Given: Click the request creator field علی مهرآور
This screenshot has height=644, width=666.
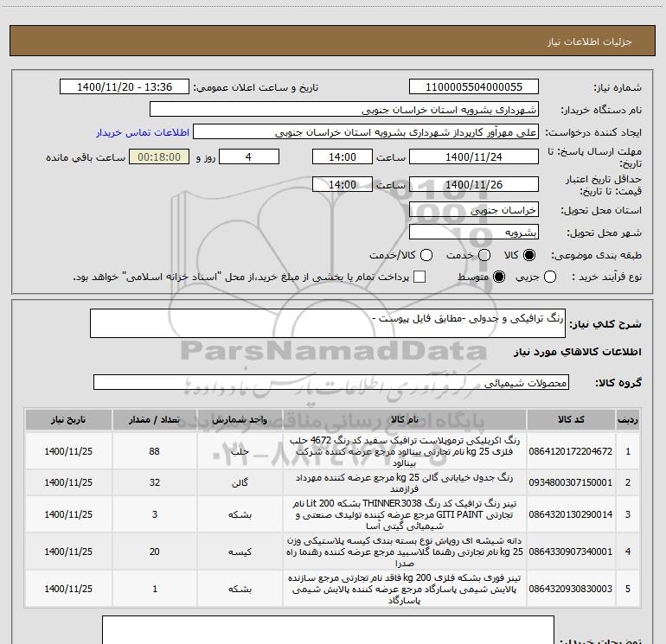Looking at the screenshot, I should (366, 132).
